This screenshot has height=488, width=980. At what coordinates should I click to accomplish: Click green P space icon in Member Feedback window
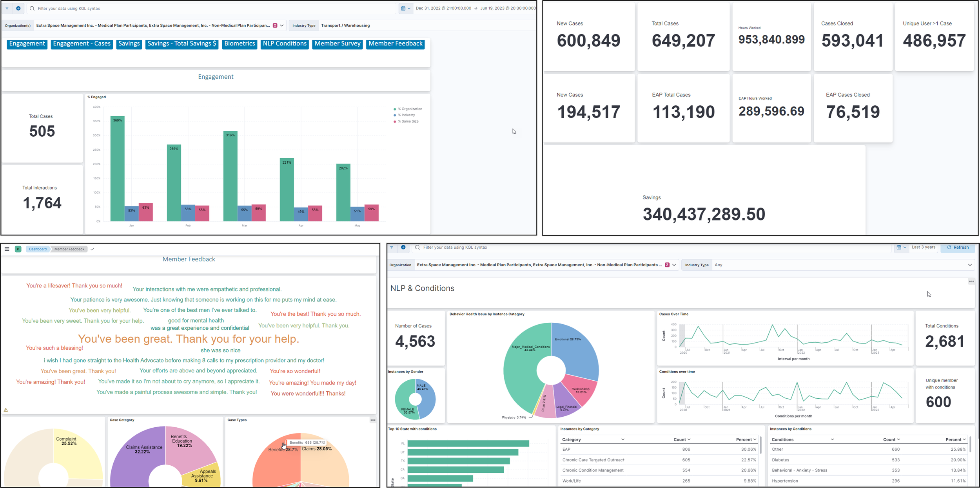(x=18, y=249)
